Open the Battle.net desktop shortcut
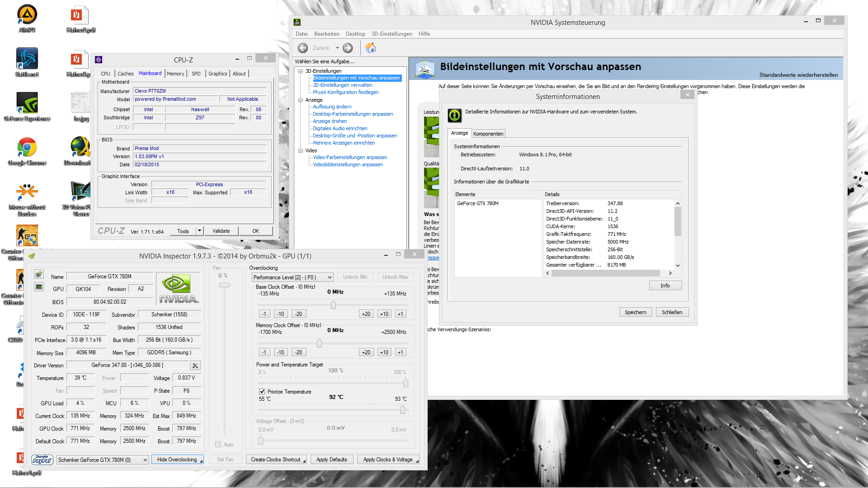The image size is (868, 488). [27, 62]
